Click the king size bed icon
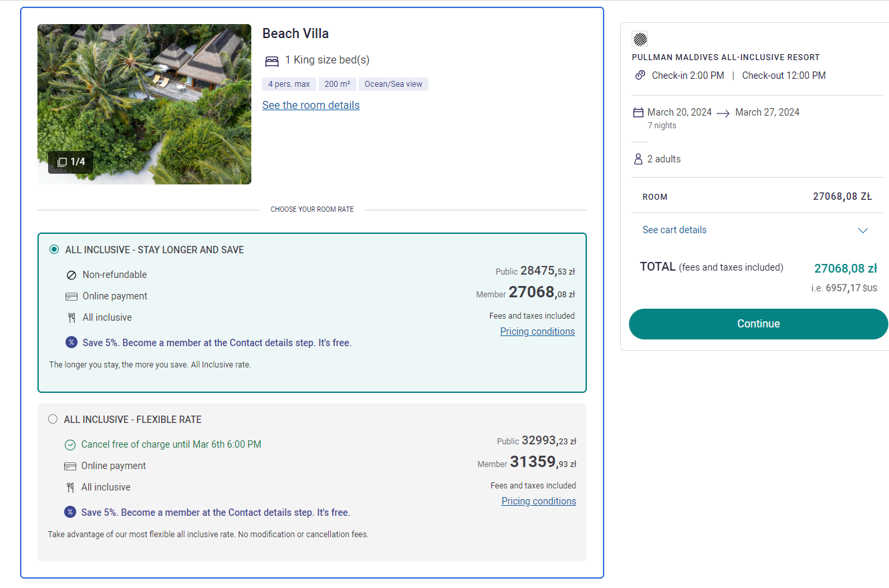Screen dimensions: 889x588 (271, 61)
